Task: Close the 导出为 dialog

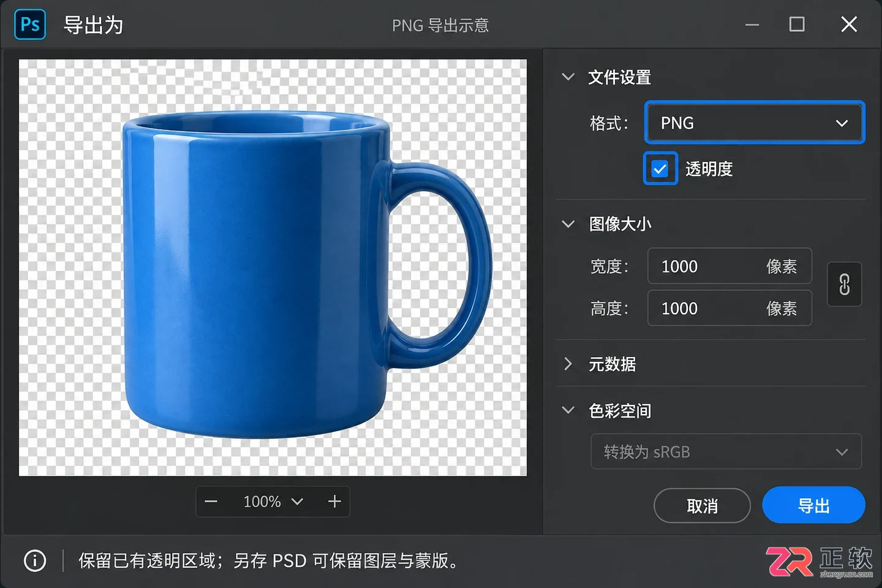Action: coord(849,24)
